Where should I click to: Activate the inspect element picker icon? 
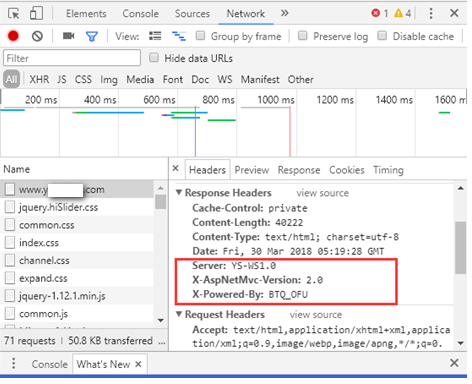(x=14, y=14)
